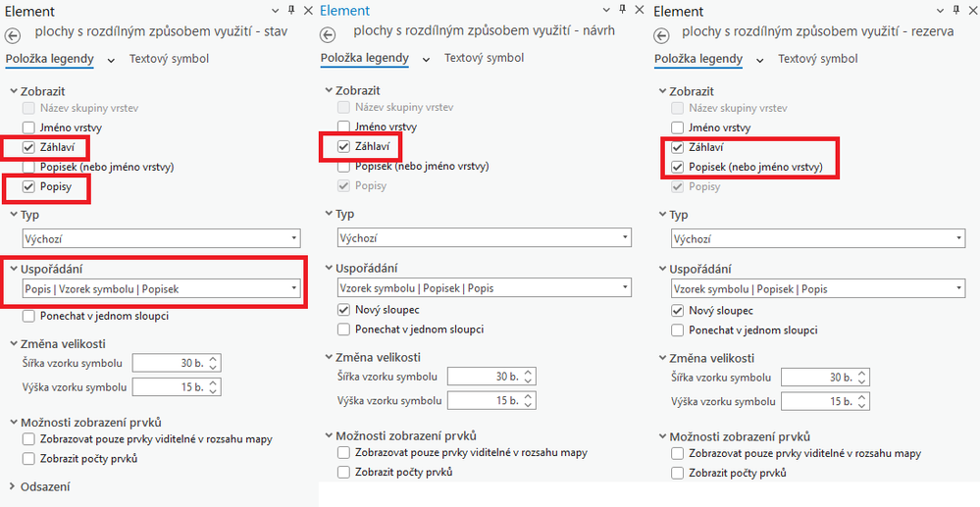Screen dimensions: 980x507
Task: Open the 'Popis | Vzorek symbolu | Popisek' arrangement dropdown
Action: pos(162,288)
